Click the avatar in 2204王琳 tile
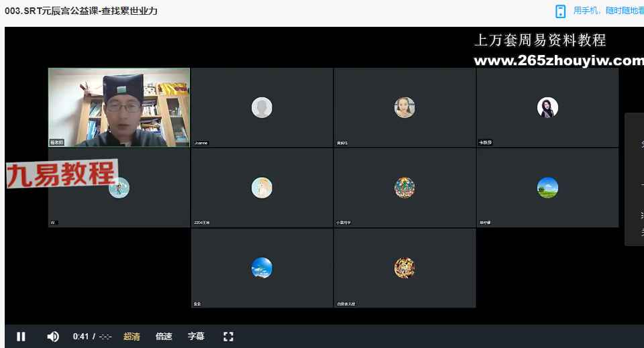The height and width of the screenshot is (348, 644). pos(262,188)
